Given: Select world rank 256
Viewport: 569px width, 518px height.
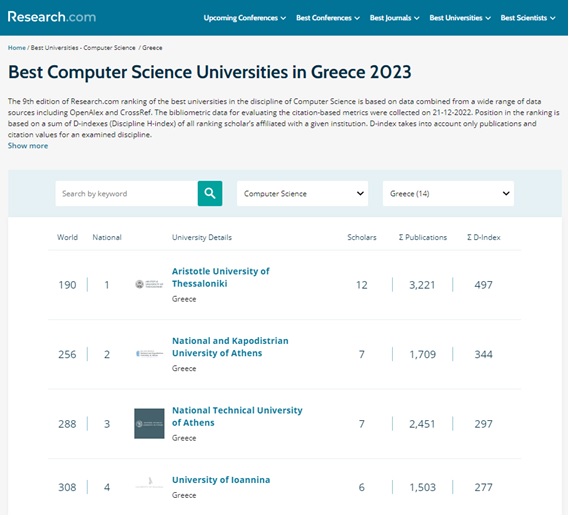Looking at the screenshot, I should click(67, 354).
